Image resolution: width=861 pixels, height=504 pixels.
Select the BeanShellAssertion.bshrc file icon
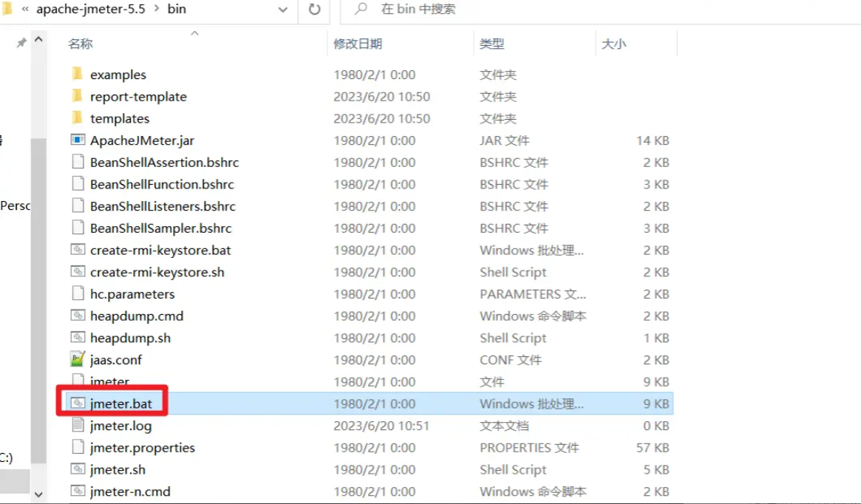pyautogui.click(x=78, y=162)
